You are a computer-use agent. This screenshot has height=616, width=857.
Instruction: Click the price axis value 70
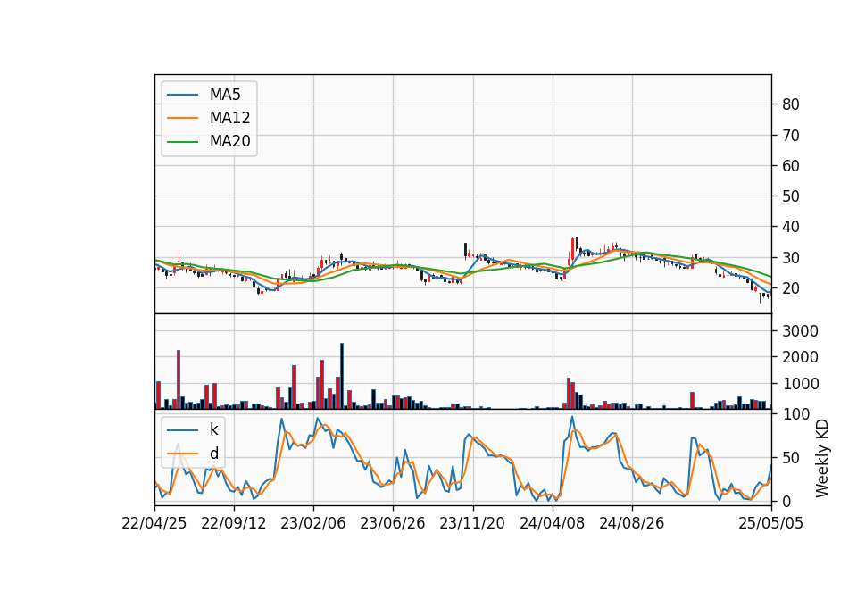(x=791, y=135)
